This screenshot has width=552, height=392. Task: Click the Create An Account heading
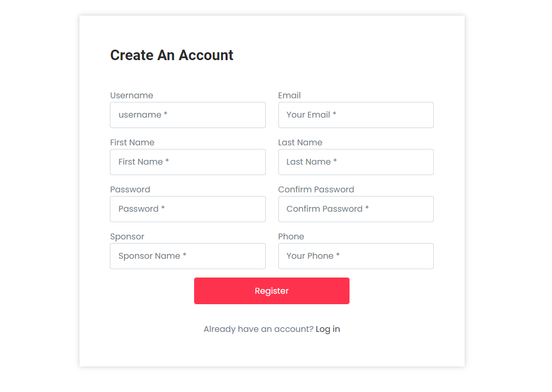172,55
